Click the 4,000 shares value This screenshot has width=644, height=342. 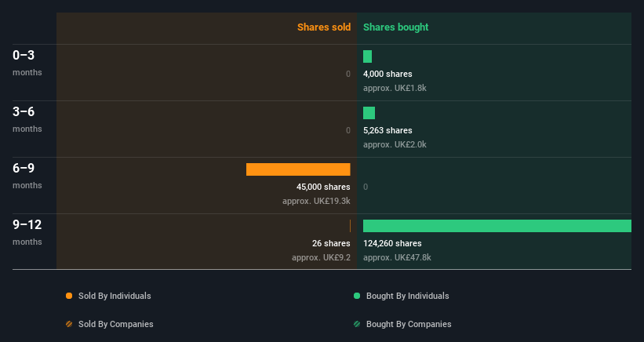(387, 74)
